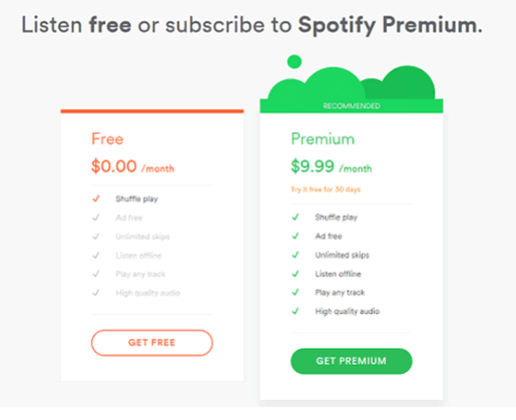Select the Premium plan heading
Viewport: 516px width, 420px height.
pos(322,139)
